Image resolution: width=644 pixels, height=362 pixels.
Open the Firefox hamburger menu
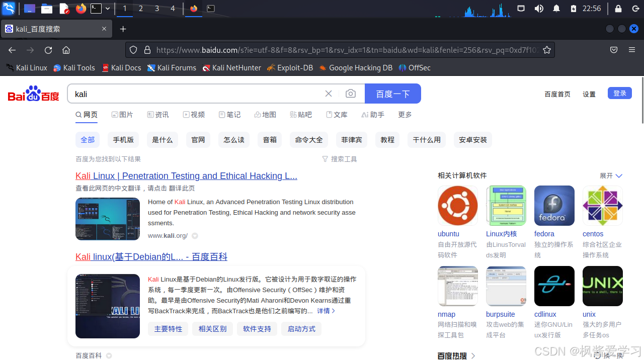point(632,50)
